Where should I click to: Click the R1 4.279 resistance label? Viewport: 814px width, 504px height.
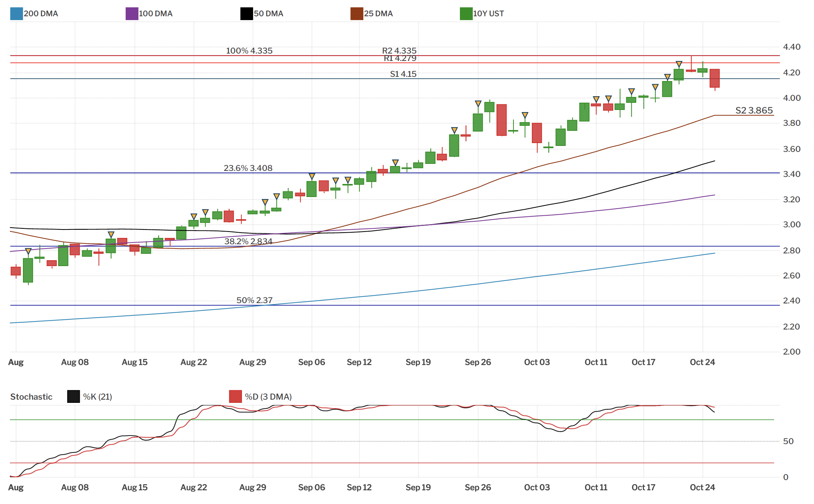[400, 59]
